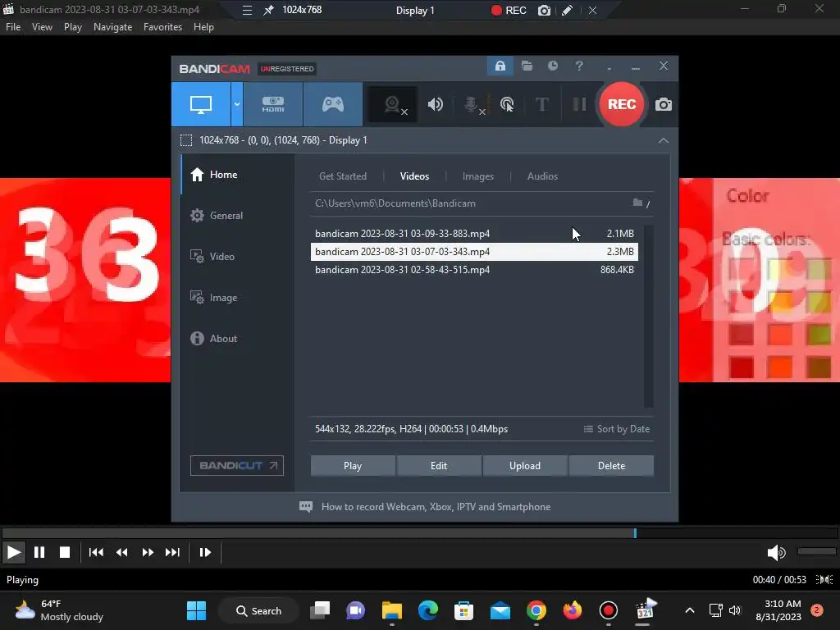Click top recording bar hamburger menu icon

pyautogui.click(x=247, y=10)
